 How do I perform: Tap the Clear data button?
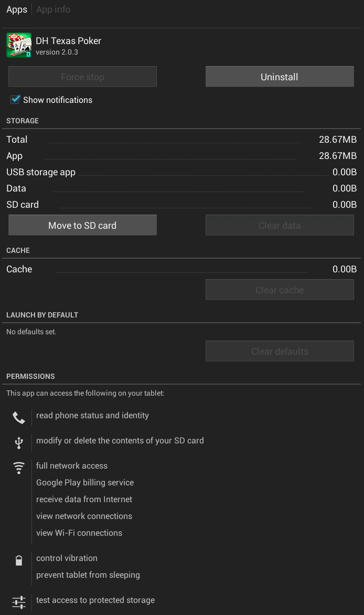pyautogui.click(x=280, y=225)
